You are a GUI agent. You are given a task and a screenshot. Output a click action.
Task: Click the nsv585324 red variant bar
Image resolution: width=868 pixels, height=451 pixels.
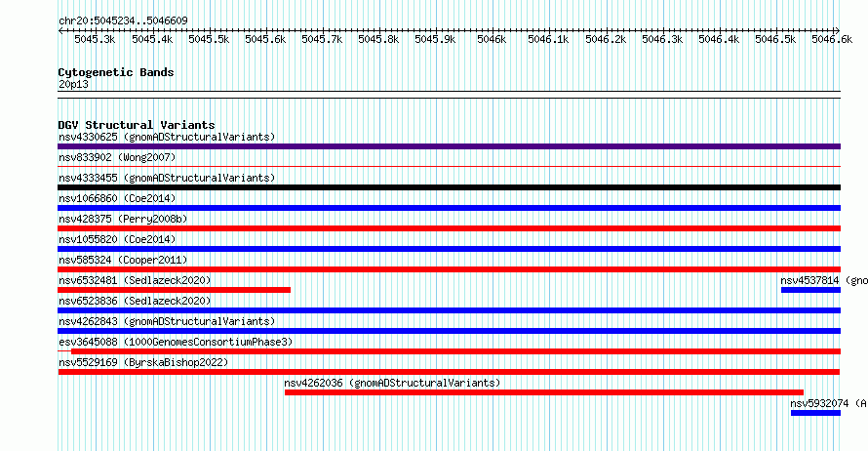pos(449,269)
